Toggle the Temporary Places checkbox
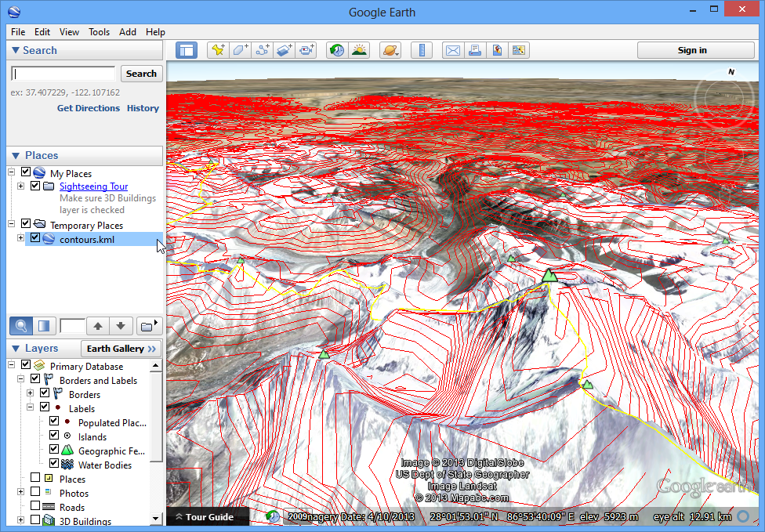Image resolution: width=765 pixels, height=532 pixels. point(26,224)
